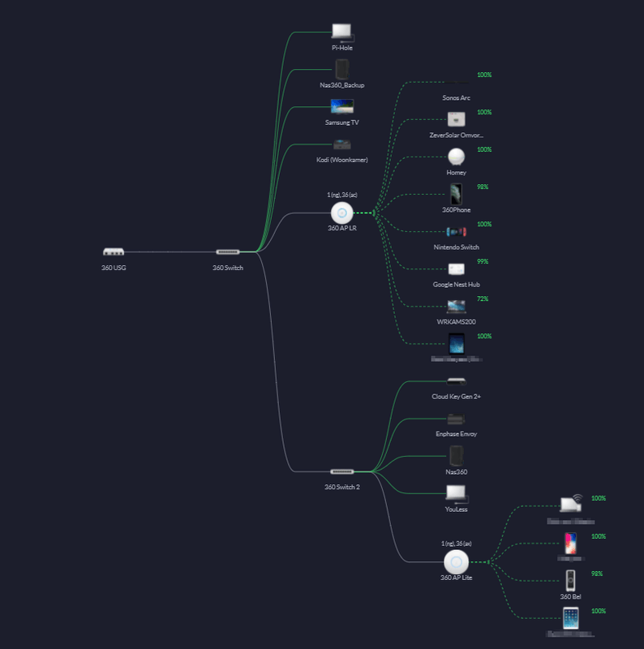Click the 360 AP Lite access point icon
Image resolution: width=644 pixels, height=649 pixels.
click(x=456, y=562)
